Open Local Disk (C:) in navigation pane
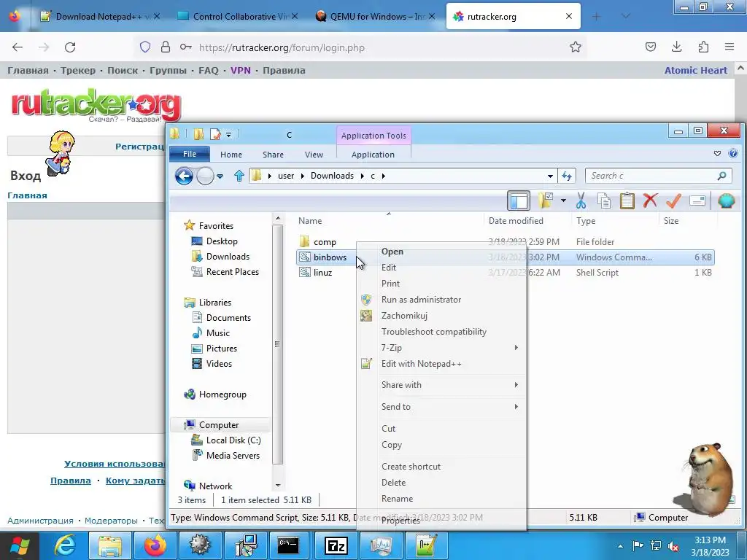 233,440
